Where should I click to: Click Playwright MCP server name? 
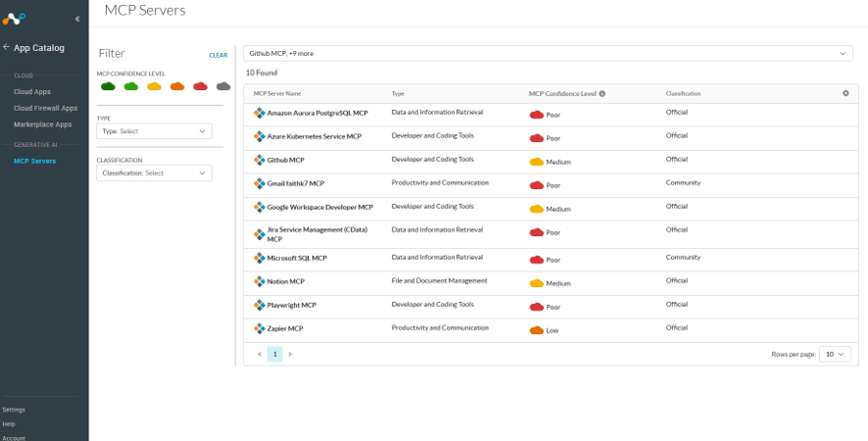point(292,305)
